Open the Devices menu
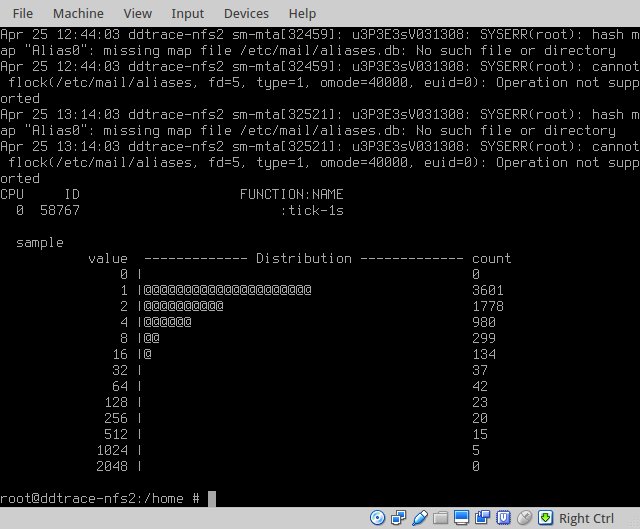The width and height of the screenshot is (640, 529). pos(246,13)
